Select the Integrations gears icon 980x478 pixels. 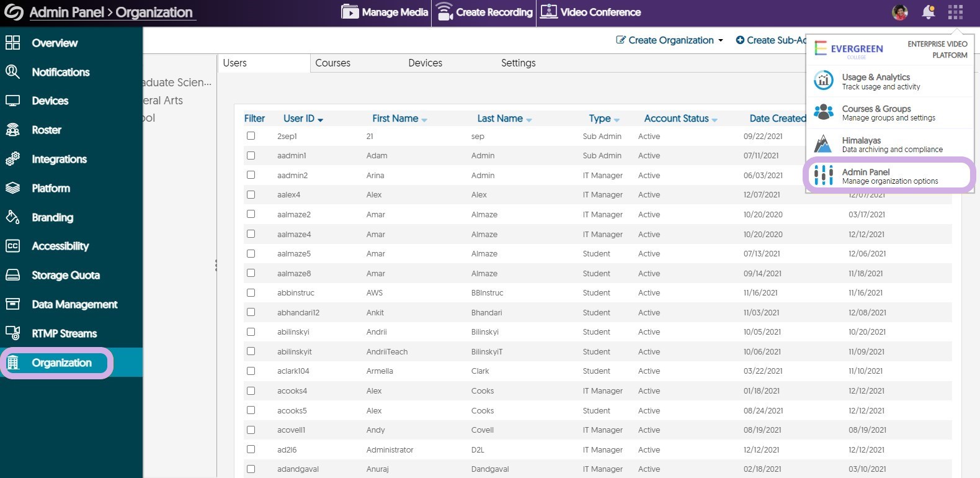12,159
